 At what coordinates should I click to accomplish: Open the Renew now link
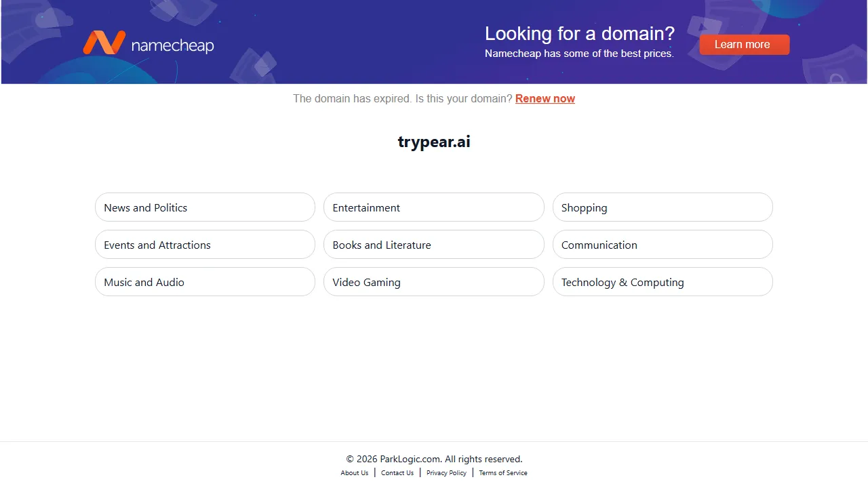pyautogui.click(x=545, y=98)
